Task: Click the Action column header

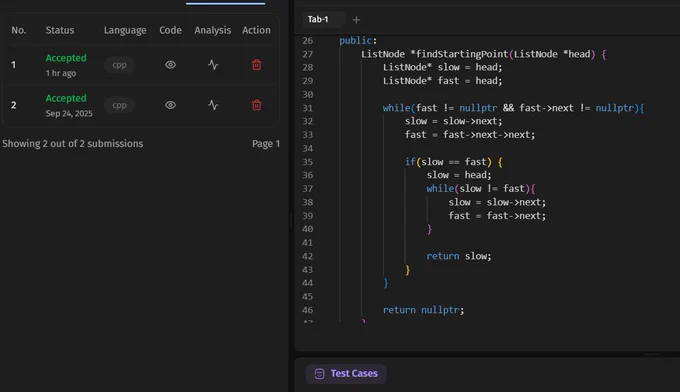Action: pyautogui.click(x=256, y=30)
